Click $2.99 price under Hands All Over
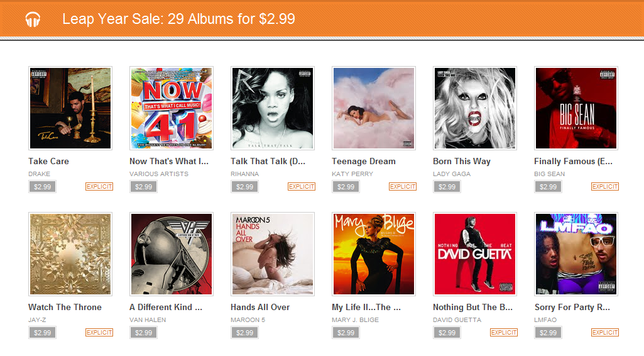 (245, 333)
